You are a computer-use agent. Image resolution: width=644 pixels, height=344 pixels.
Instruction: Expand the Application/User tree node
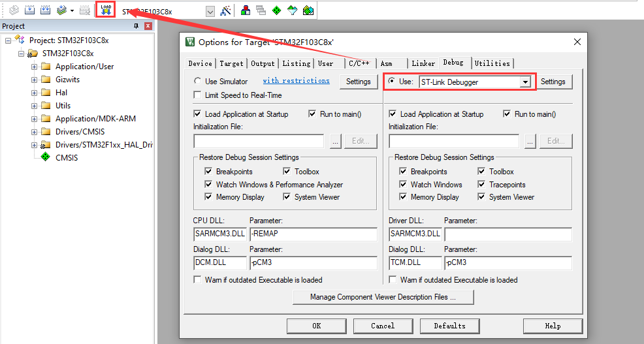(x=34, y=67)
